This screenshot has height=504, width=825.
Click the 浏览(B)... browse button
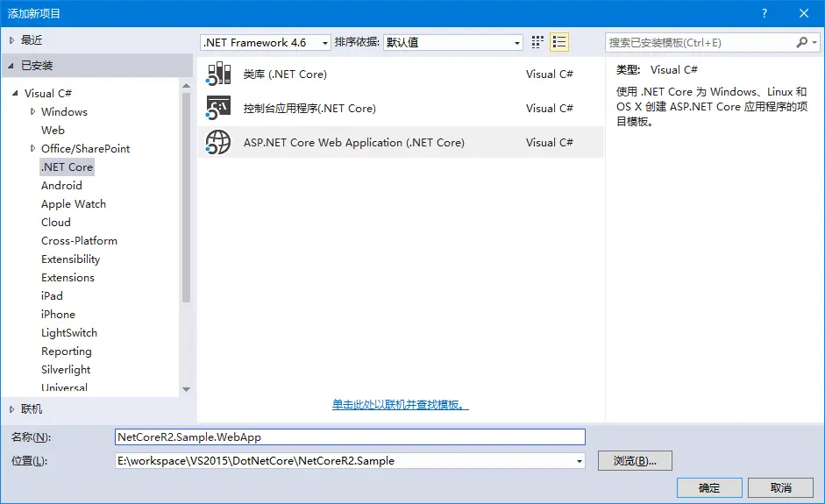tap(635, 461)
